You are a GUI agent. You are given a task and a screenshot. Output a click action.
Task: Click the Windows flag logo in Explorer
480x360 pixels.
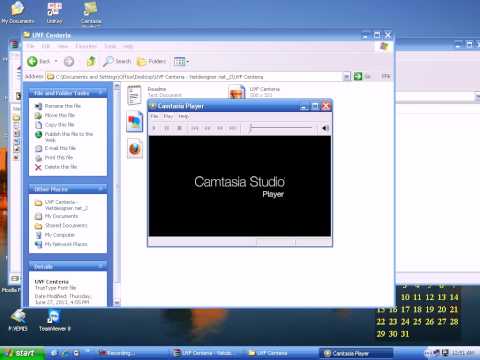pyautogui.click(x=384, y=46)
